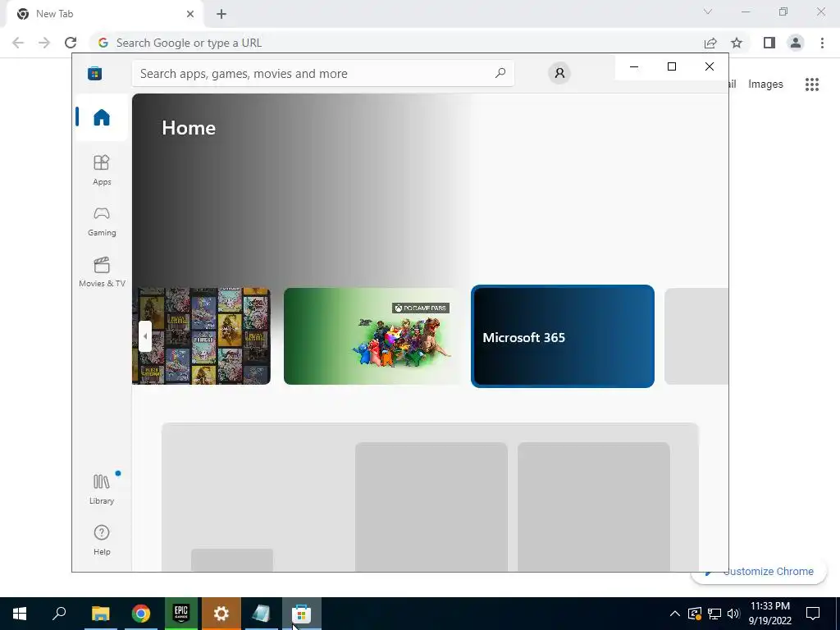Open the PC Game Pass carousel card
The image size is (840, 630).
372,336
